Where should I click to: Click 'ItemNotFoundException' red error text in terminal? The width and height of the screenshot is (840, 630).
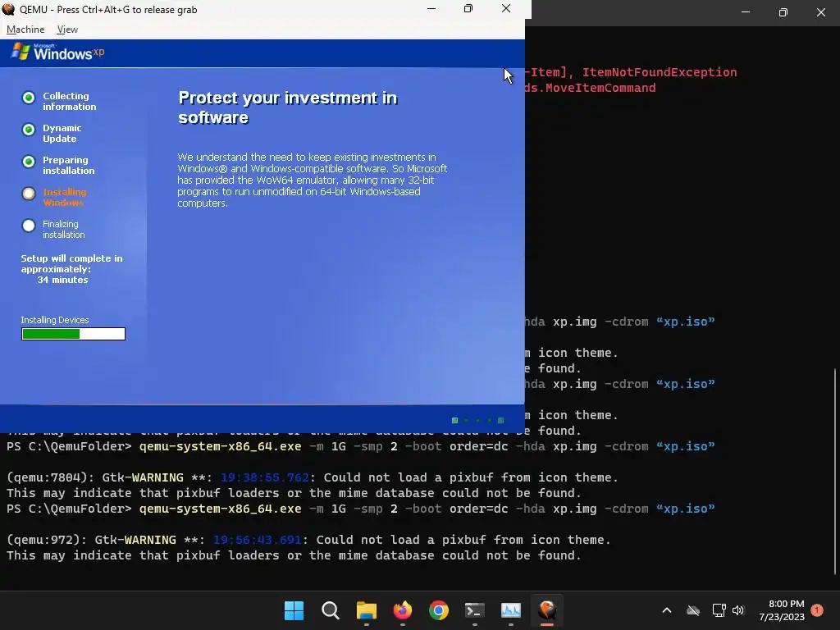(x=660, y=72)
